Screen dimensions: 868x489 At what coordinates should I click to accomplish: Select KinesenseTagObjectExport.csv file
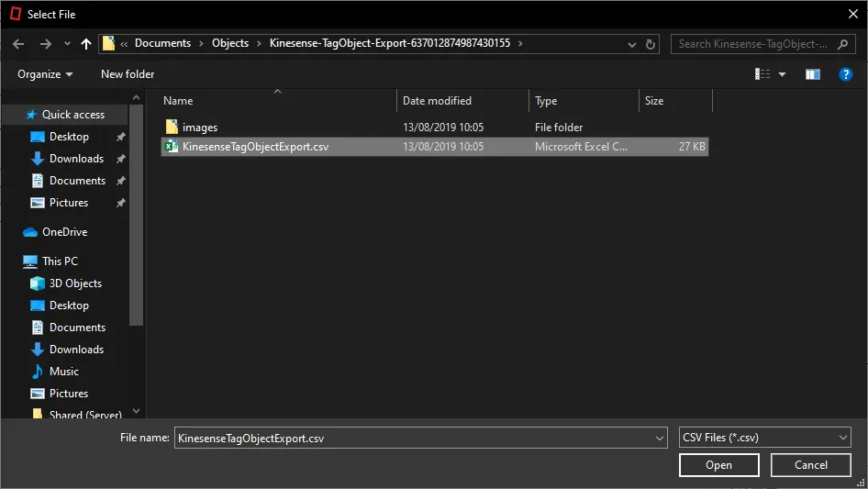(x=435, y=147)
